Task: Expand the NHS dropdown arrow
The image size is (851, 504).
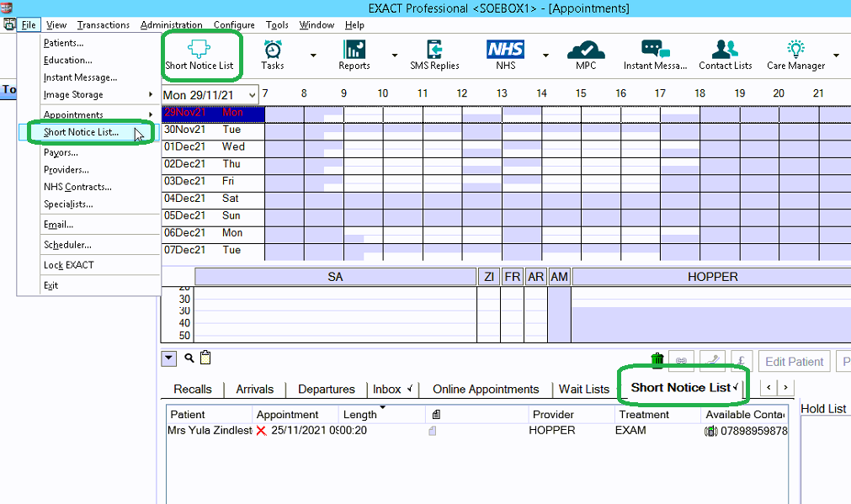Action: 545,56
